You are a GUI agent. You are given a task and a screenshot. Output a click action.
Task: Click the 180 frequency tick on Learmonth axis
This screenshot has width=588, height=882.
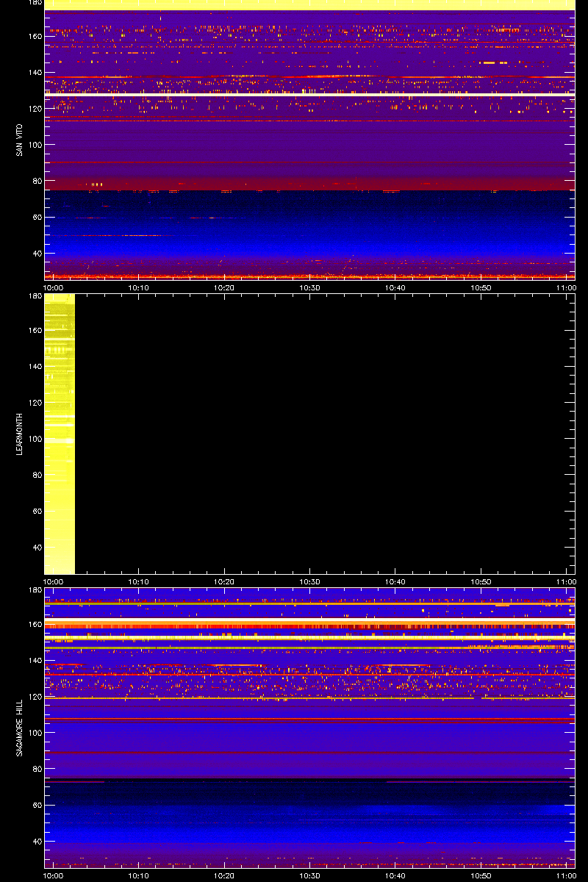pyautogui.click(x=35, y=296)
